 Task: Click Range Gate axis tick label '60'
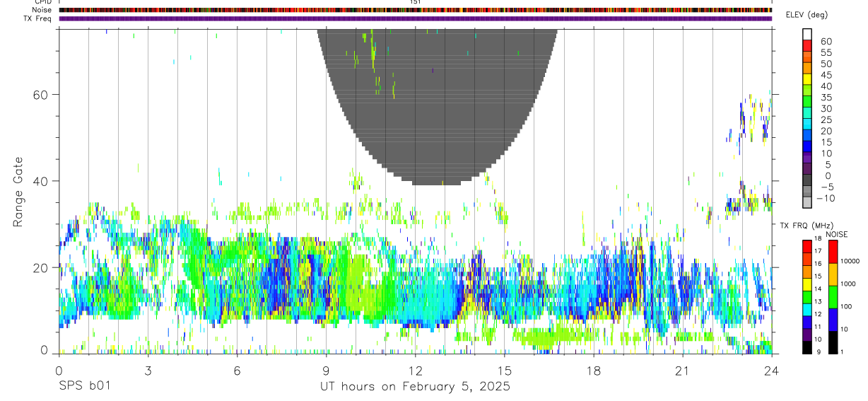point(40,94)
